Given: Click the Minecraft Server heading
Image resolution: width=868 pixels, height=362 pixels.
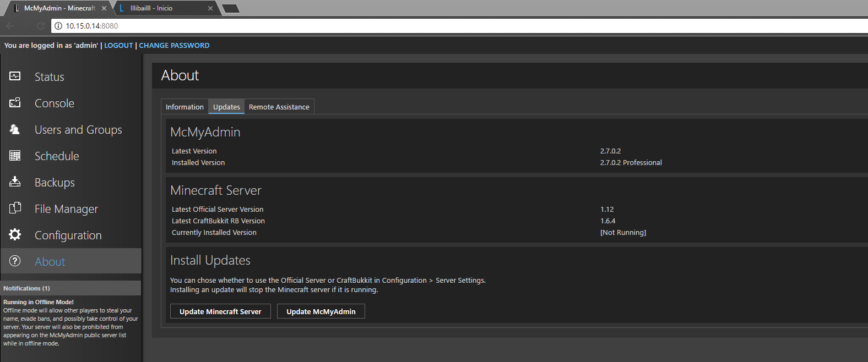Looking at the screenshot, I should click(x=216, y=190).
